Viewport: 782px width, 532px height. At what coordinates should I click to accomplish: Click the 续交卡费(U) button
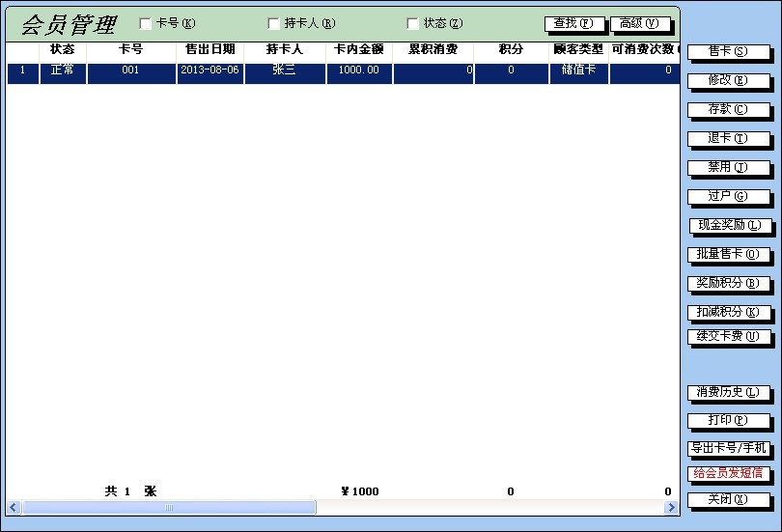[728, 337]
